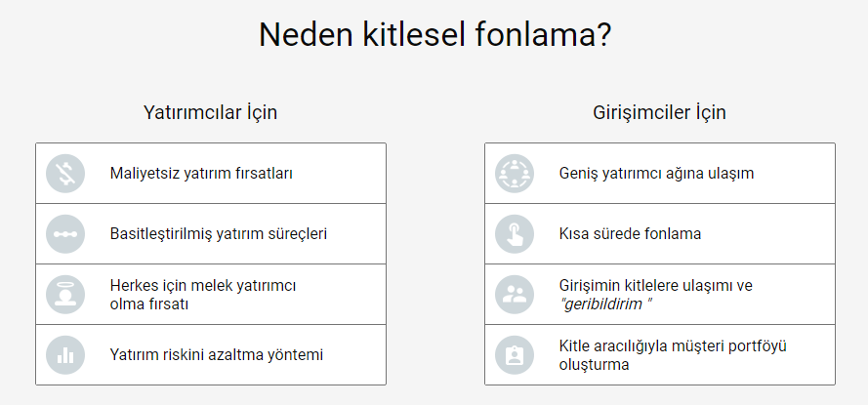Image resolution: width=868 pixels, height=405 pixels.
Task: Click the 'Neden kitlesel fonlama?' title
Action: click(435, 35)
